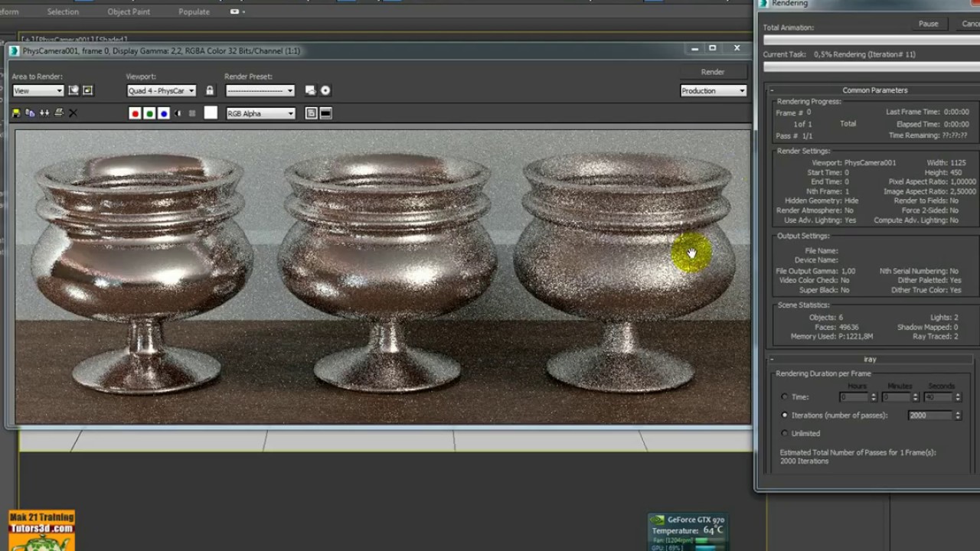Image resolution: width=980 pixels, height=551 pixels.
Task: Click '2000 Iterations' estimate text
Action: pos(804,461)
